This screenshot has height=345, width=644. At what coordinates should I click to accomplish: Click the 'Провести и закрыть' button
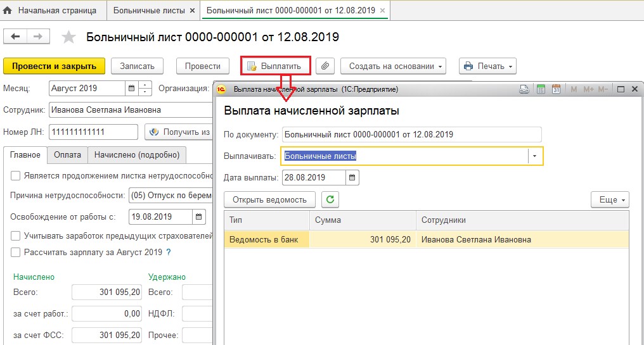[54, 66]
